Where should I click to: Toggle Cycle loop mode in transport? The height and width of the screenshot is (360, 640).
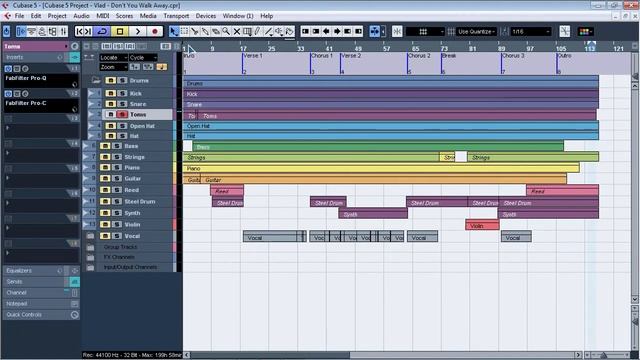pos(102,31)
